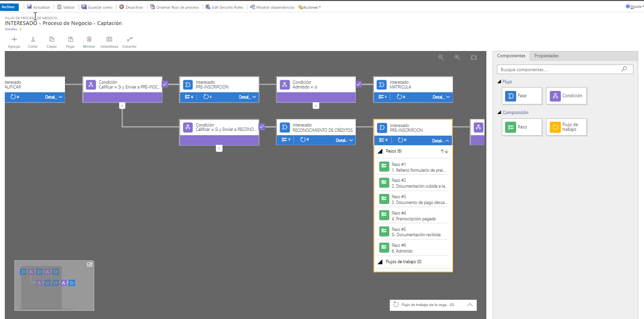644x319 pixels.
Task: Toggle checkmark on Admitido = si condition
Action: (x=359, y=84)
